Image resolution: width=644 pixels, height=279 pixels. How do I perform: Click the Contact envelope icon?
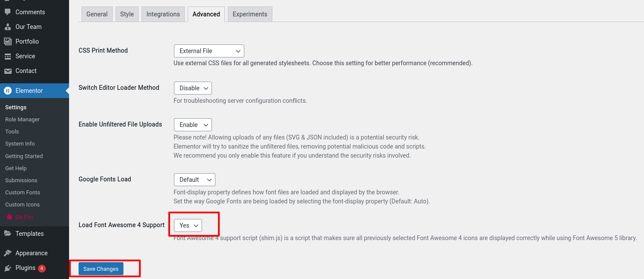point(8,71)
